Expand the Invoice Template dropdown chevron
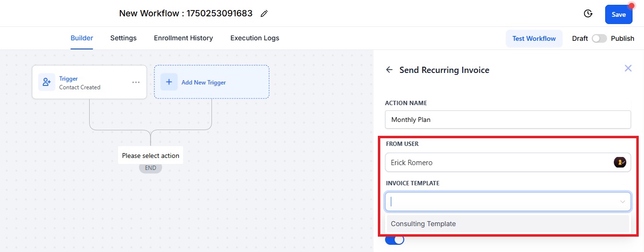 (623, 202)
